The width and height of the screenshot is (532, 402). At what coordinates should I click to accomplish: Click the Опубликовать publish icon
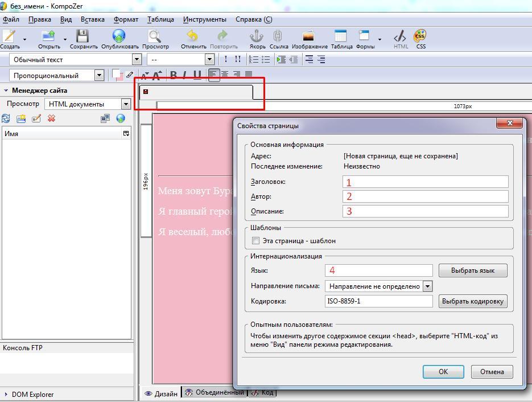tap(119, 36)
